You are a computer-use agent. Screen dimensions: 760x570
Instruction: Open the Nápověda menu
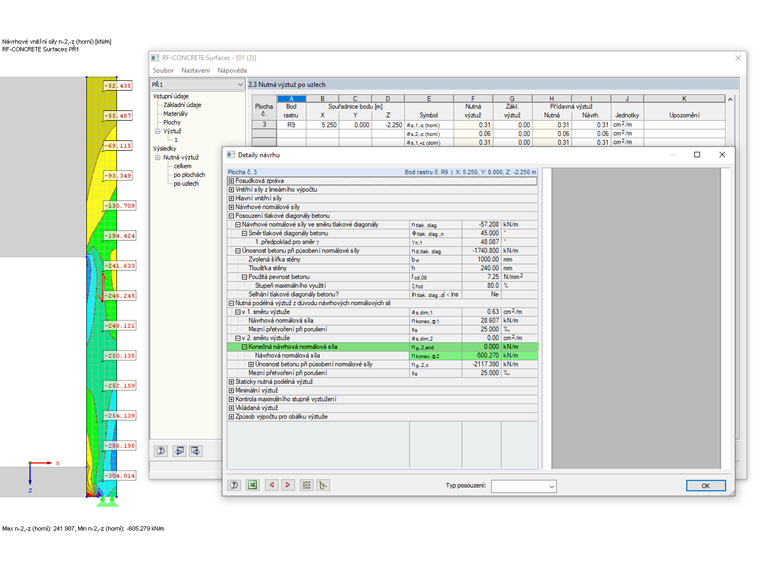click(x=232, y=70)
